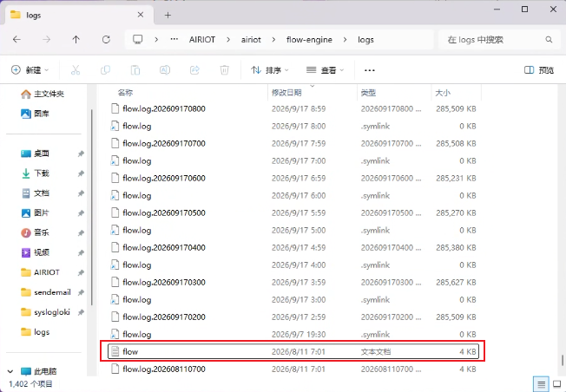Open 视频 Videos in sidebar
This screenshot has width=566, height=392.
pyautogui.click(x=35, y=252)
